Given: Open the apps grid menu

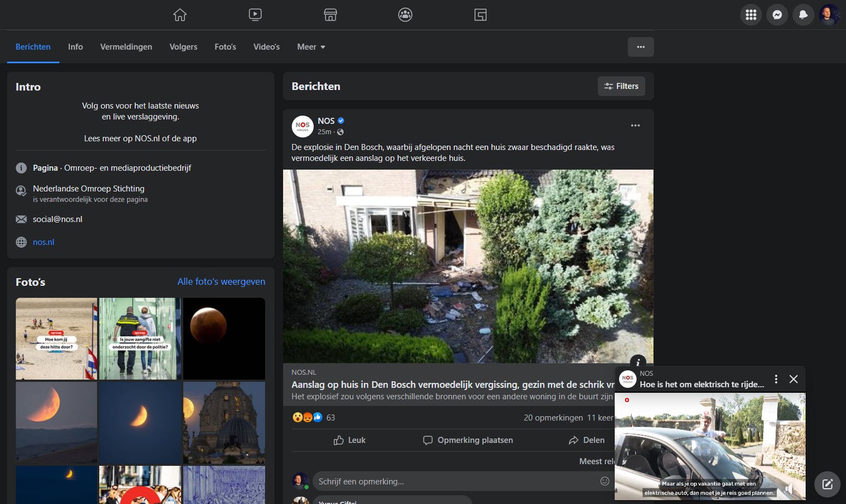Looking at the screenshot, I should (x=751, y=15).
